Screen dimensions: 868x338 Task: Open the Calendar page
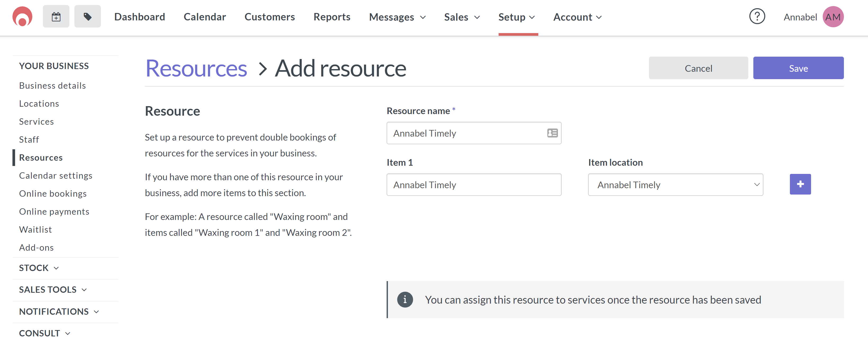[x=204, y=17]
